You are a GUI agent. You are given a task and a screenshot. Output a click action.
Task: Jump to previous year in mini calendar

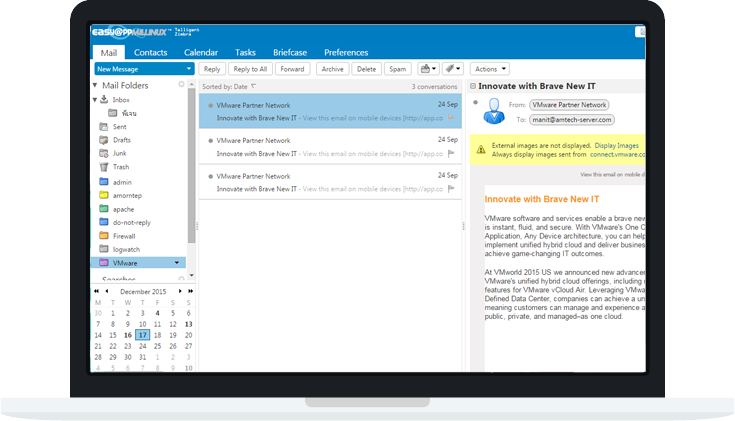tap(97, 291)
